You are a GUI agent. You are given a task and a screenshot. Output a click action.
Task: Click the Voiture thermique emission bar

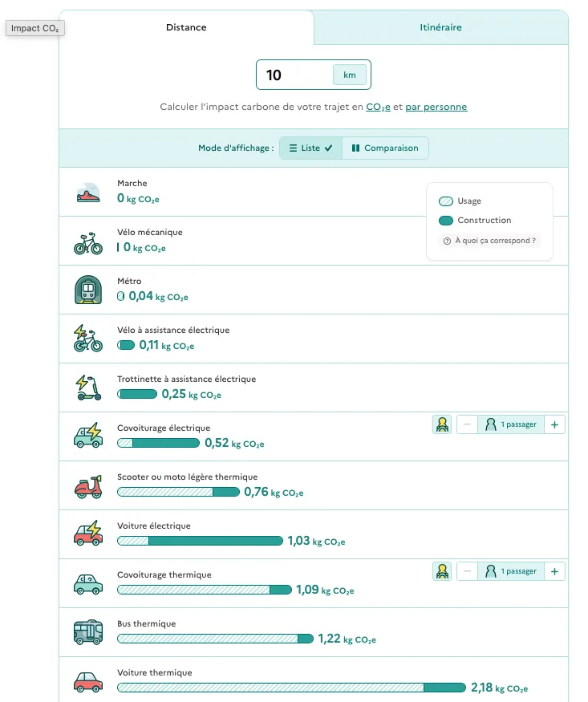coord(290,688)
